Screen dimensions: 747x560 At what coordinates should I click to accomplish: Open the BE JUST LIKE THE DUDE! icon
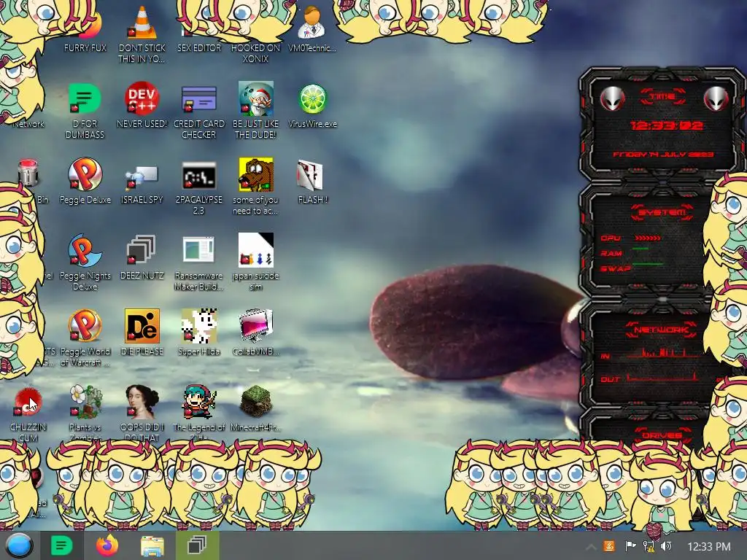[256, 99]
